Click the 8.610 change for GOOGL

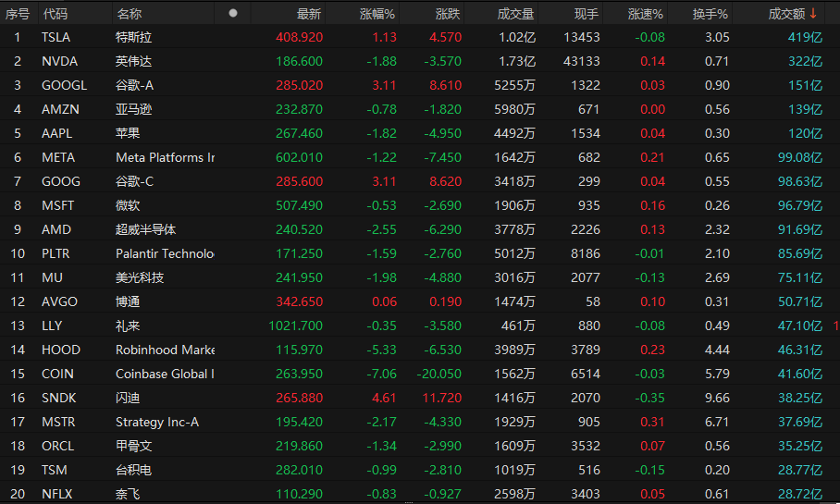tap(445, 85)
